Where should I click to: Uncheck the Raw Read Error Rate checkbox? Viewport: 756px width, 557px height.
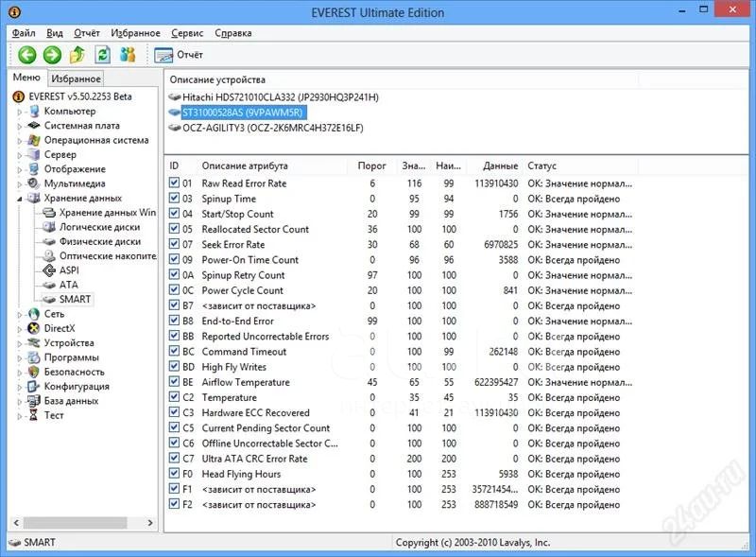click(174, 183)
